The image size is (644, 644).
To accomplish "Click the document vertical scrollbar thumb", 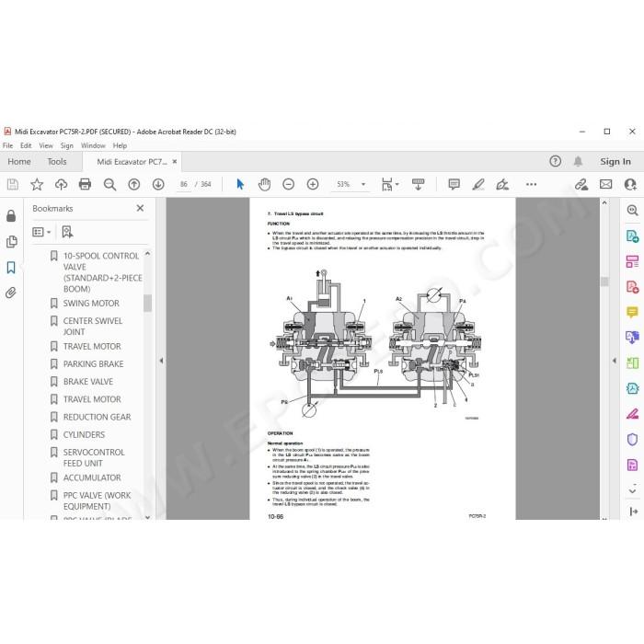I will (604, 282).
